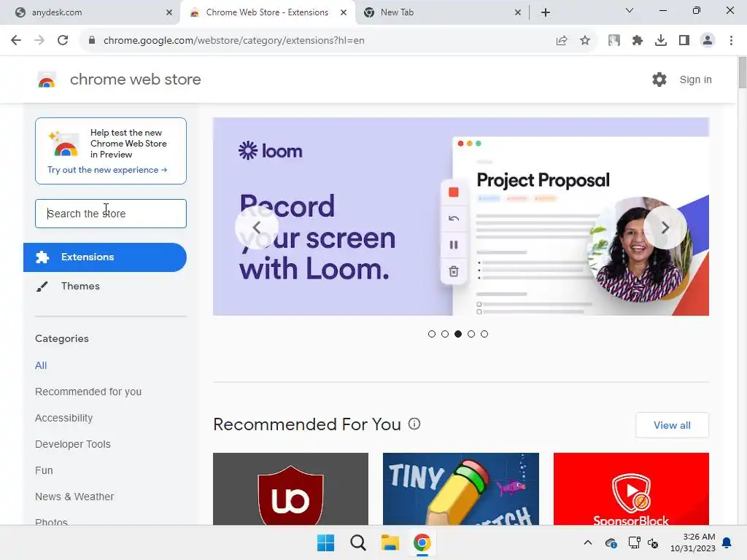Image resolution: width=747 pixels, height=560 pixels.
Task: Click the Chrome Web Store rainbow logo
Action: tap(47, 80)
